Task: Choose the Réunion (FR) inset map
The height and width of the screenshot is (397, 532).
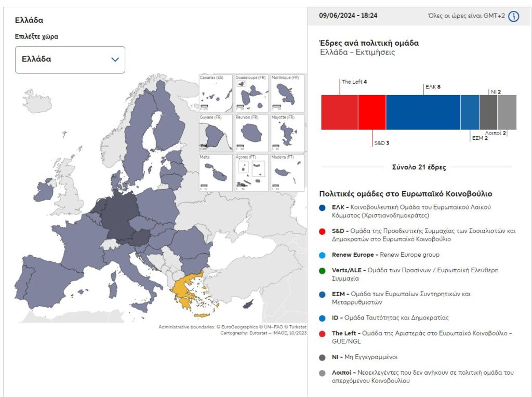Action: (x=251, y=133)
